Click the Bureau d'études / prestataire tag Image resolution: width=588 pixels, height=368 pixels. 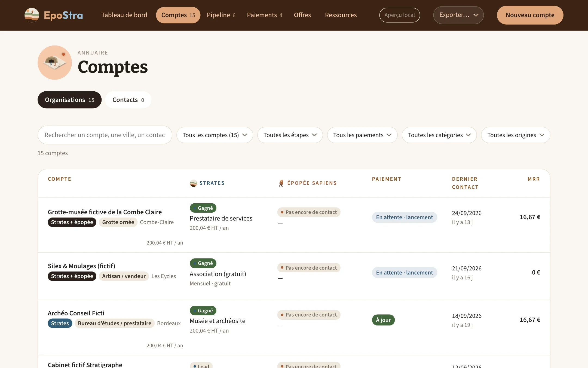point(115,323)
